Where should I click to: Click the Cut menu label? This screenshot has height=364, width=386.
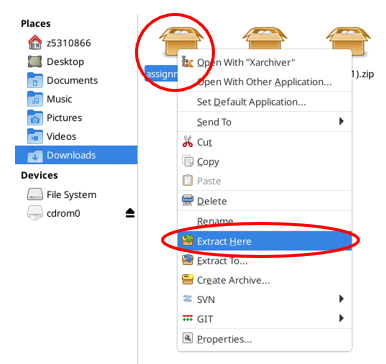(204, 142)
